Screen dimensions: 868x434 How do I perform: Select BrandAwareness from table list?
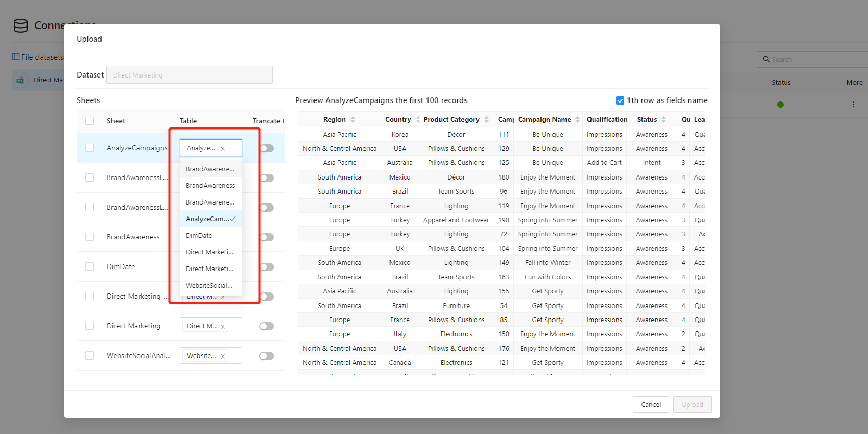[x=211, y=185]
